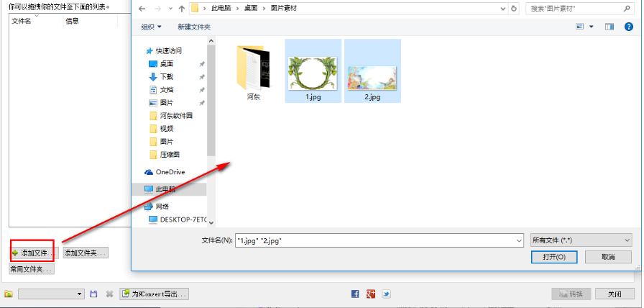Go back in the file dialog
This screenshot has height=308, width=644.
coord(142,8)
